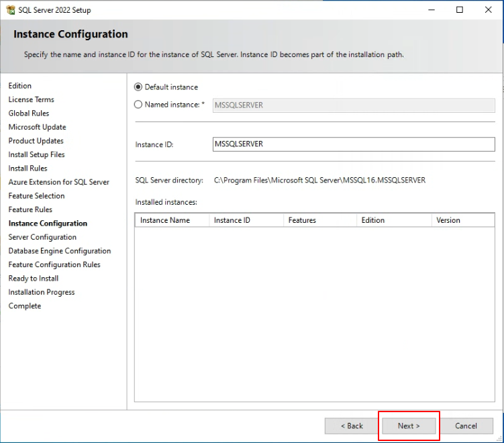Select the Feature Selection step
This screenshot has height=443, width=504.
[x=37, y=196]
